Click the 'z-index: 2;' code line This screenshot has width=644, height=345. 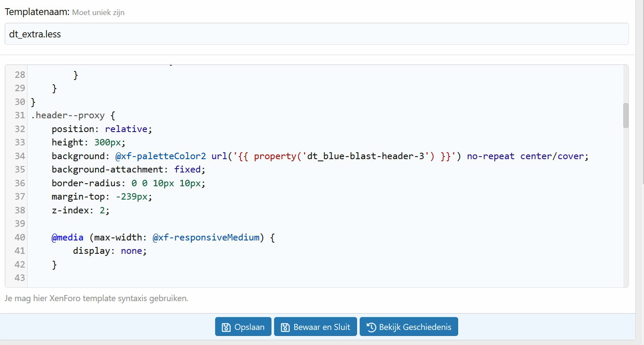[x=81, y=210]
